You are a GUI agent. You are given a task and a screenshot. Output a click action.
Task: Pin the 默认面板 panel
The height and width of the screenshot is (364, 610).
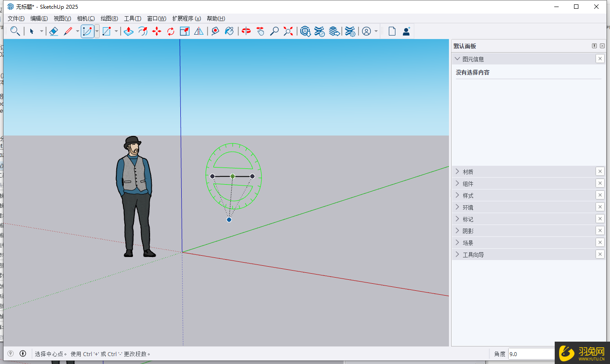click(x=593, y=46)
